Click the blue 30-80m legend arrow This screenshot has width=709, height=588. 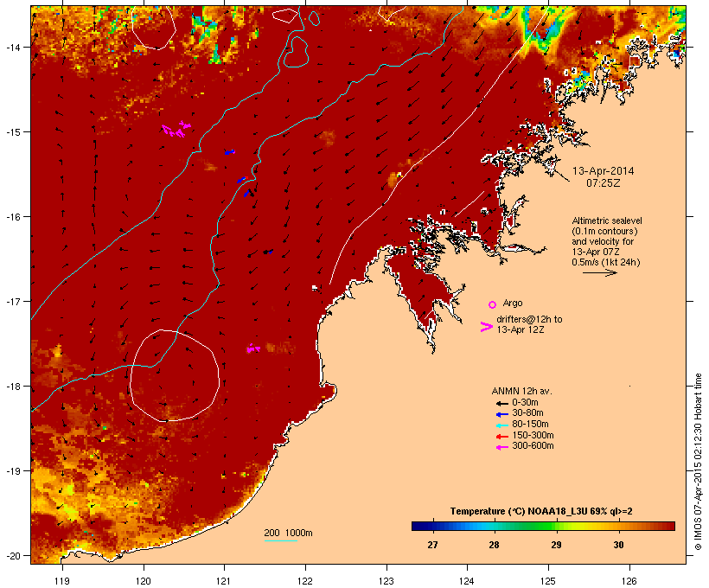(501, 414)
